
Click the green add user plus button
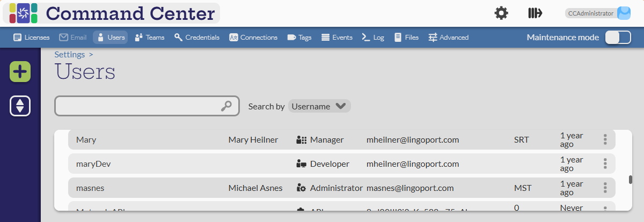(x=20, y=72)
